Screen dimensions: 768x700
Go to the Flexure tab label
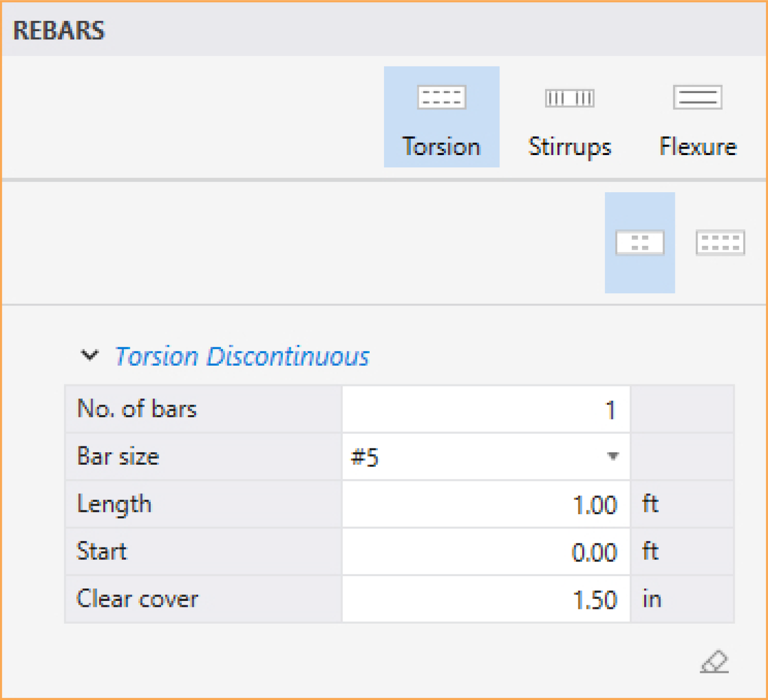(x=698, y=147)
